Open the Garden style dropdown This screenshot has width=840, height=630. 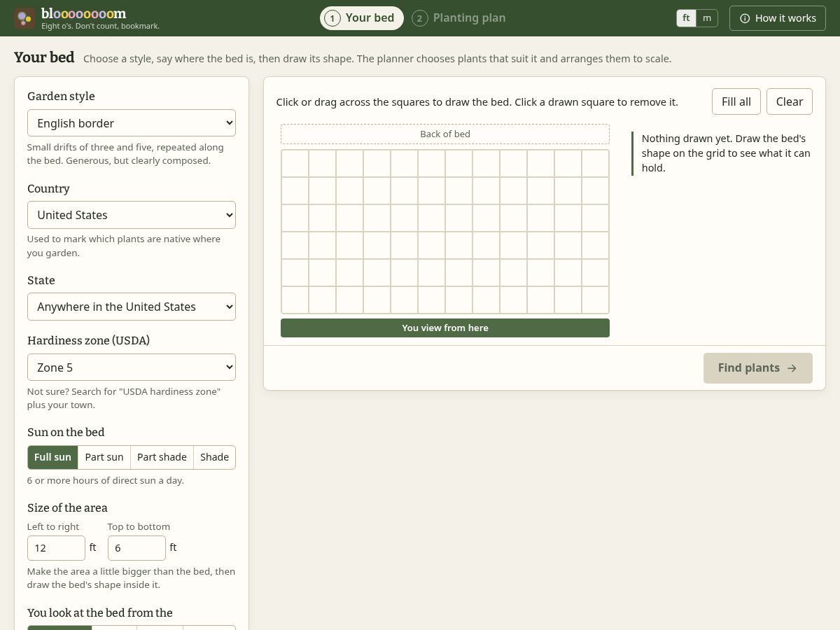coord(132,123)
